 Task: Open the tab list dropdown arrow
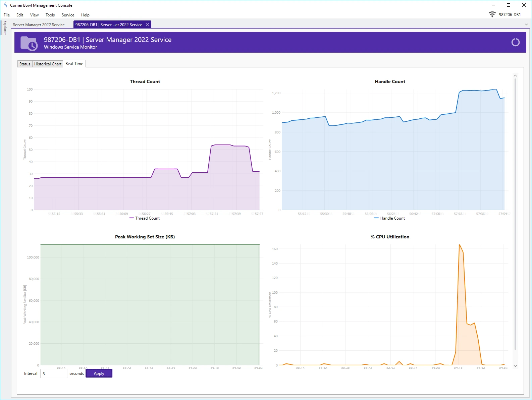(526, 24)
